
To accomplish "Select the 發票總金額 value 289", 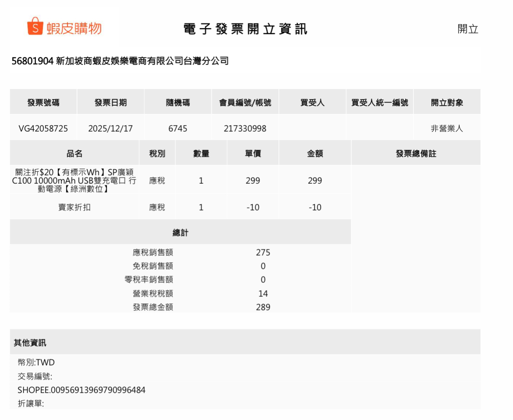I will [x=263, y=307].
